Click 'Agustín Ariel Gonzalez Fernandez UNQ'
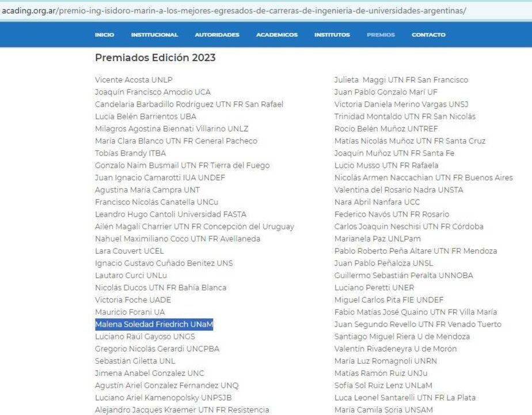The height and width of the screenshot is (415, 532). tap(166, 386)
